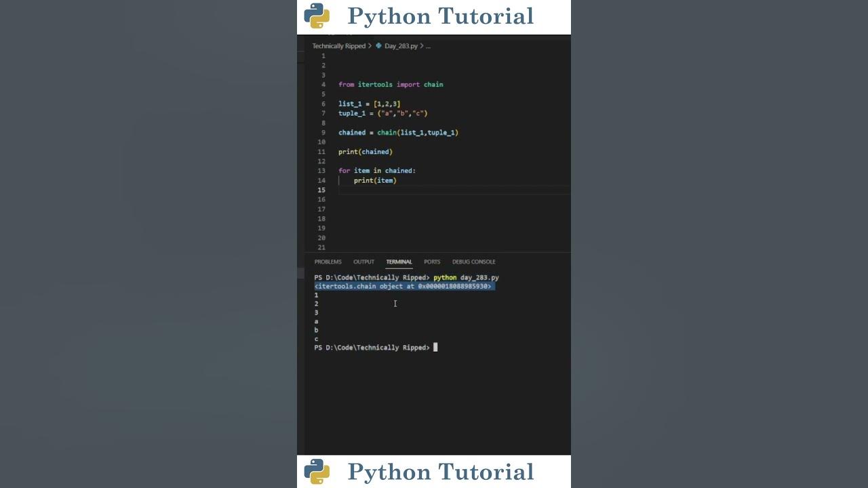Click 'chained = chain(list_1,tuple_1)' code line
This screenshot has width=868, height=488.
[398, 133]
